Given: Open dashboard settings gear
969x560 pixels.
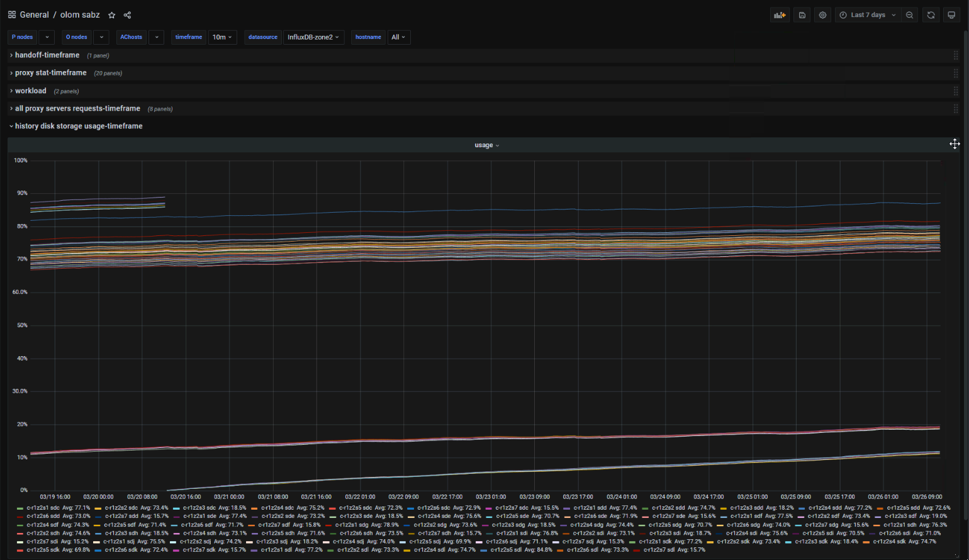Looking at the screenshot, I should tap(822, 15).
